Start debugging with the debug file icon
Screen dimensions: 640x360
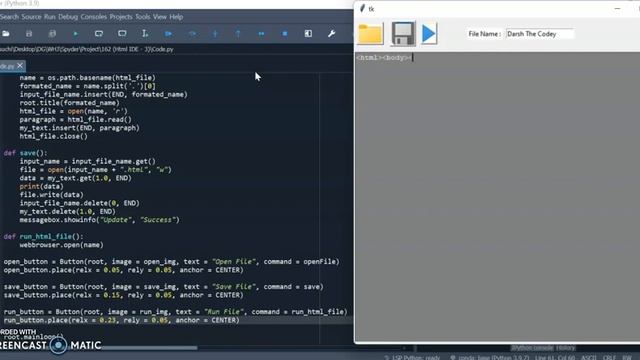[168, 33]
